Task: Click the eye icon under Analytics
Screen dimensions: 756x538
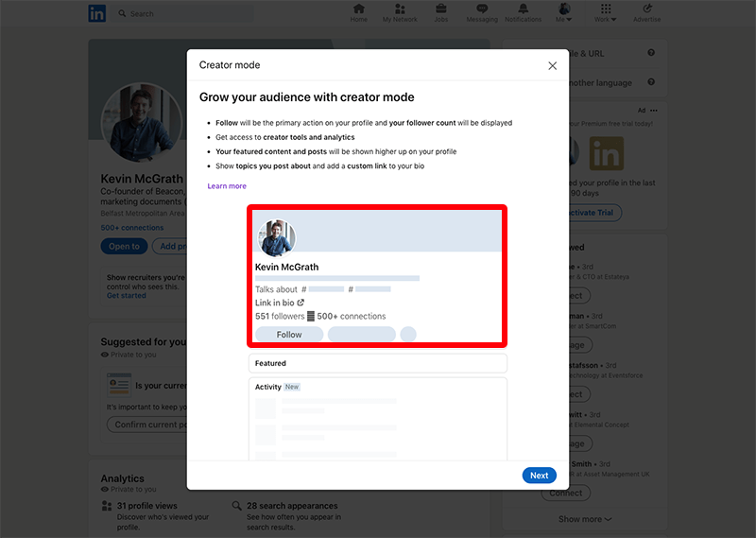Action: (105, 489)
